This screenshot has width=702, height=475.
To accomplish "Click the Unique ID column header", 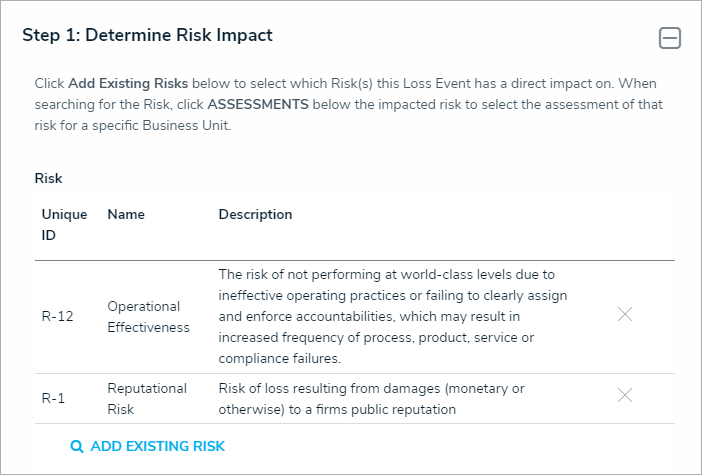I will coord(64,225).
